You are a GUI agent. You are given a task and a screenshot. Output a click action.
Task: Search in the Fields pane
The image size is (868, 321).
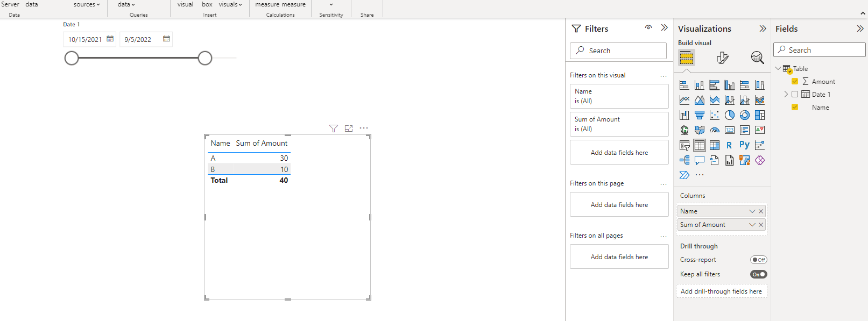[x=820, y=50]
